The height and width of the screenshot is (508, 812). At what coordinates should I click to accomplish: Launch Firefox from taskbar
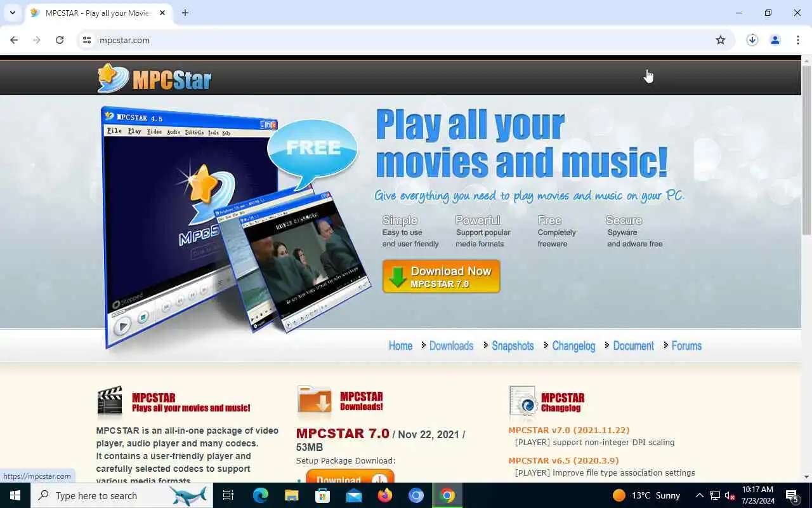click(384, 495)
